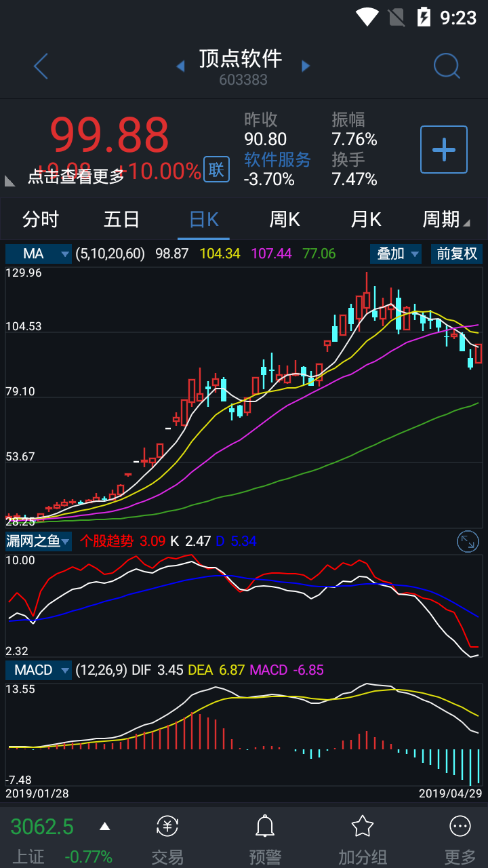This screenshot has width=488, height=868.
Task: Tap 昨收 value 90.80
Action: pyautogui.click(x=266, y=139)
